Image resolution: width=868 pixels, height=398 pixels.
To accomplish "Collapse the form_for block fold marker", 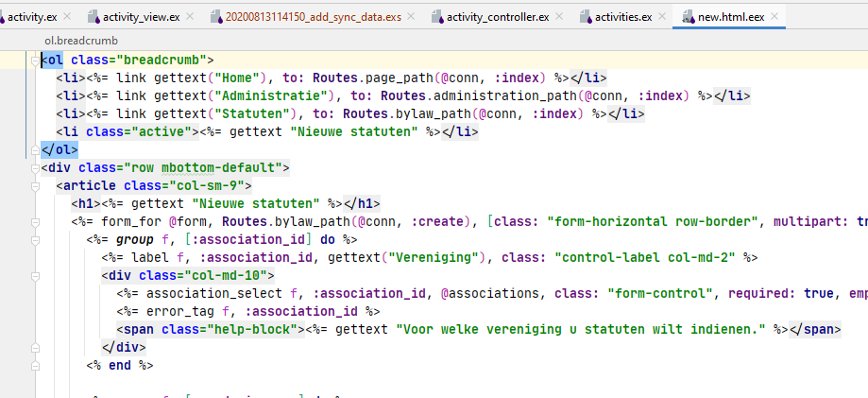I will [36, 222].
